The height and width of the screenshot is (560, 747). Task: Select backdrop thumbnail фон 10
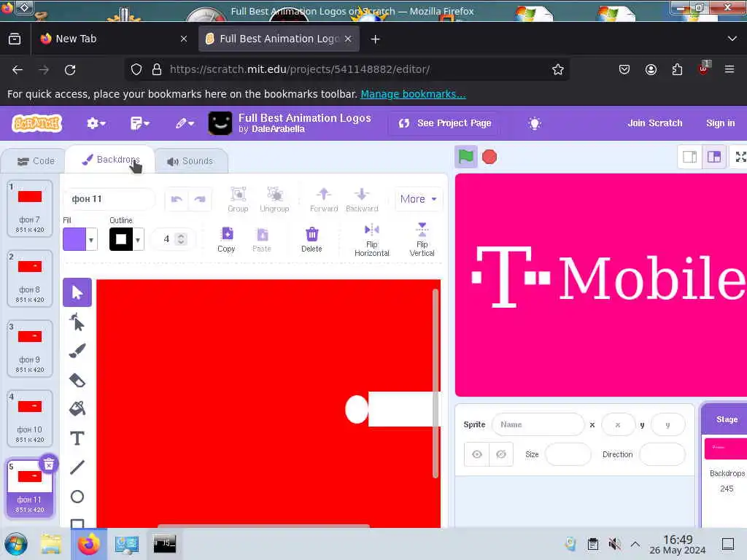pos(29,418)
